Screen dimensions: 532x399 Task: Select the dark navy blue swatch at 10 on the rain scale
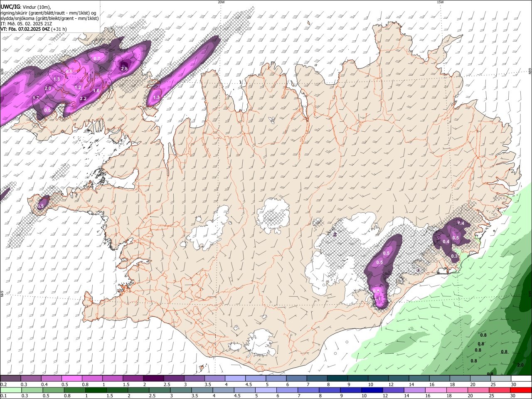[371, 390]
